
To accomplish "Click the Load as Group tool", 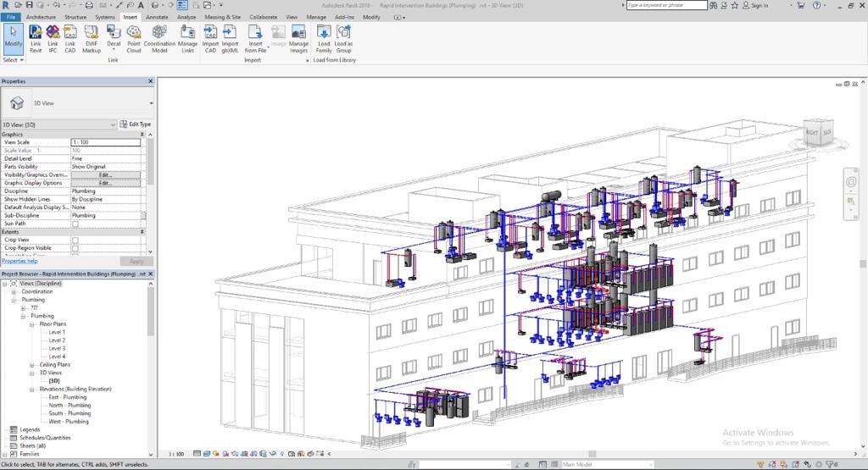I will (343, 39).
